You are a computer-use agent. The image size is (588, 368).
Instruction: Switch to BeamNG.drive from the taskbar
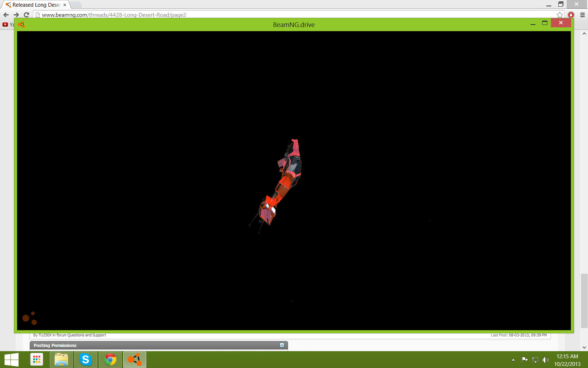[x=135, y=360]
